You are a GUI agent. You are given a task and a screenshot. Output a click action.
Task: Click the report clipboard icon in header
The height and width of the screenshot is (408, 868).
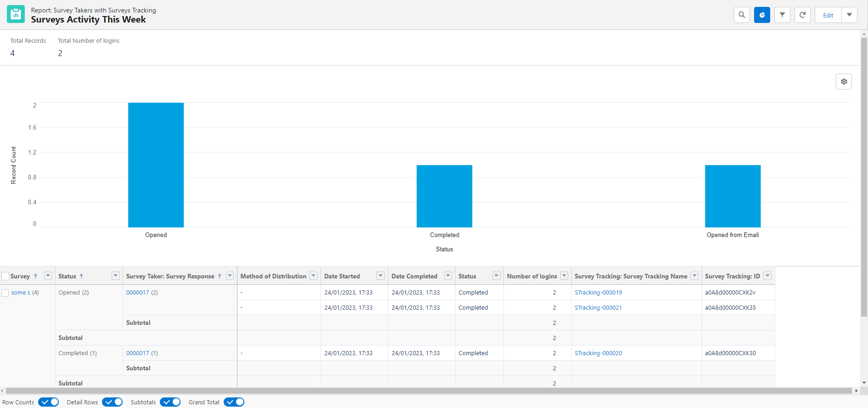click(16, 14)
